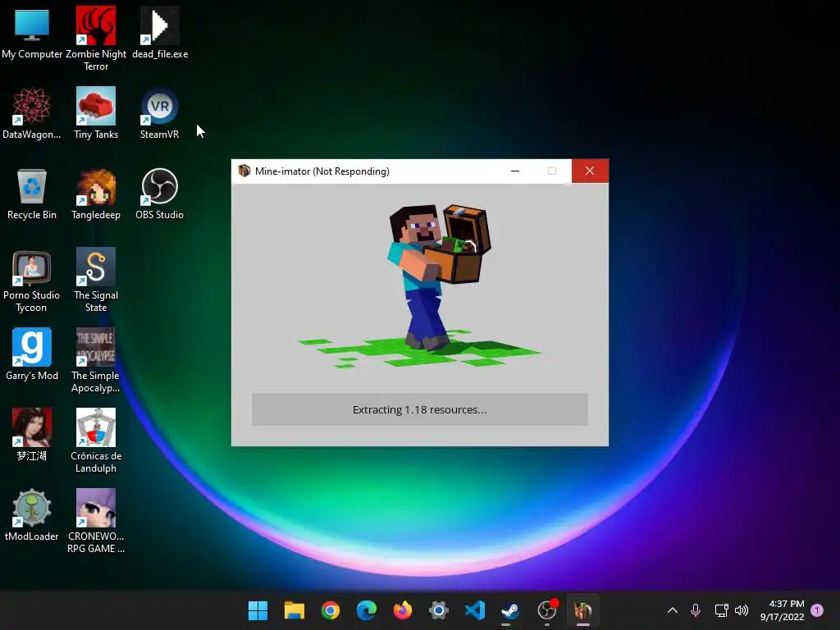Open the My Computer desktop icon

(x=32, y=33)
